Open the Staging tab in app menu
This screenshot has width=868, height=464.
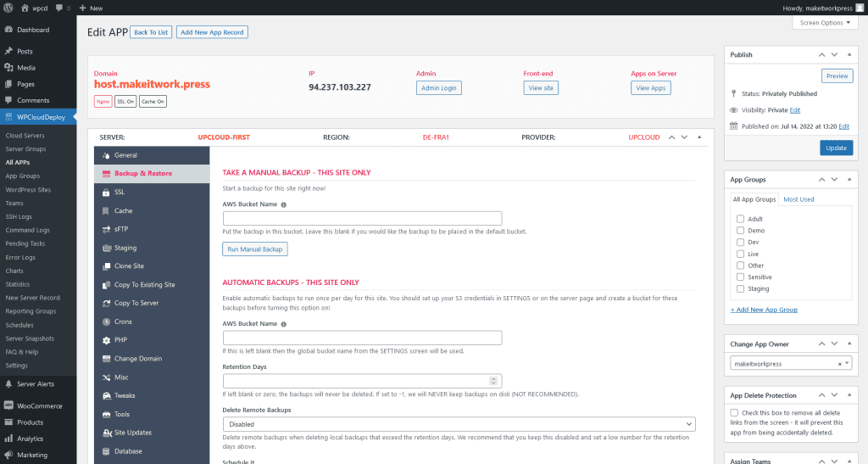pos(152,248)
